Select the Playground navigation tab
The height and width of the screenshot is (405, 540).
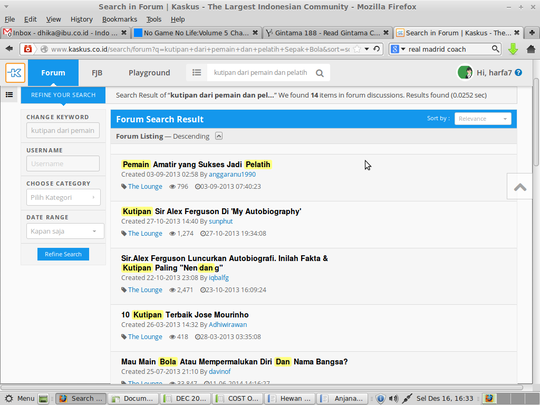tap(149, 73)
